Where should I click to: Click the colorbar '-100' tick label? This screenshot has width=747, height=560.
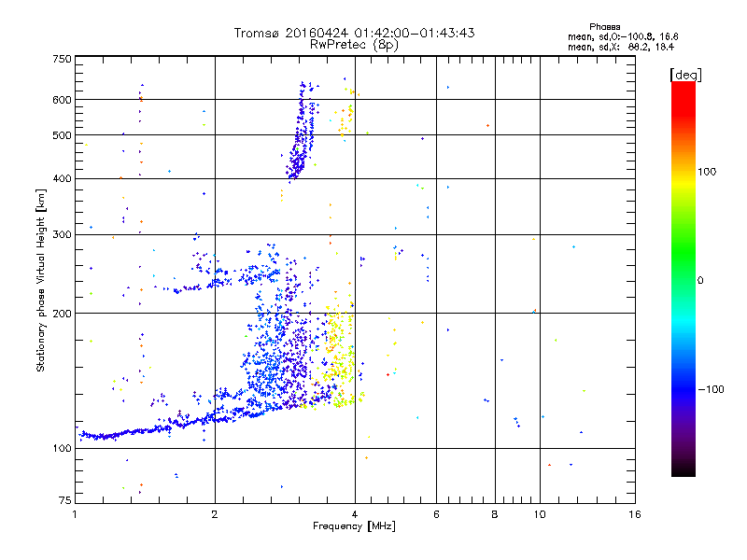pyautogui.click(x=711, y=389)
